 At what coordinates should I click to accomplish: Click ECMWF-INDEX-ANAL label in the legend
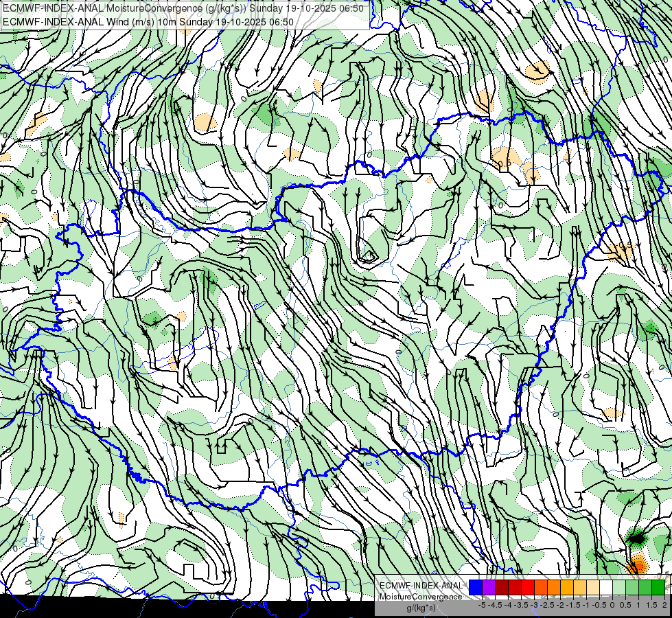421,586
